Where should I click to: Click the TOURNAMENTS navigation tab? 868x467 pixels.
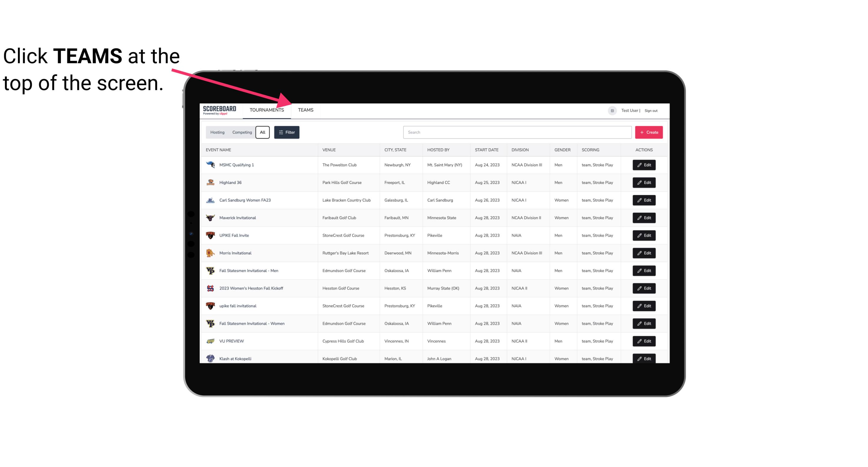[267, 110]
